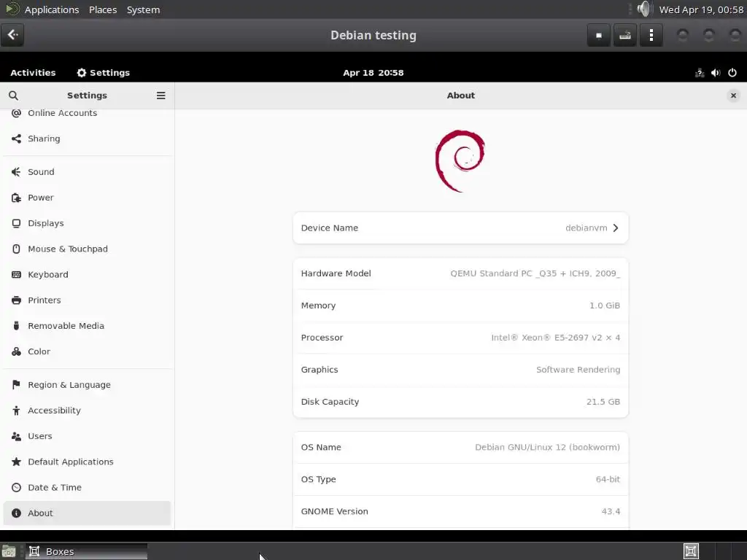Image resolution: width=747 pixels, height=560 pixels.
Task: Click the host volume speaker icon
Action: pyautogui.click(x=643, y=9)
